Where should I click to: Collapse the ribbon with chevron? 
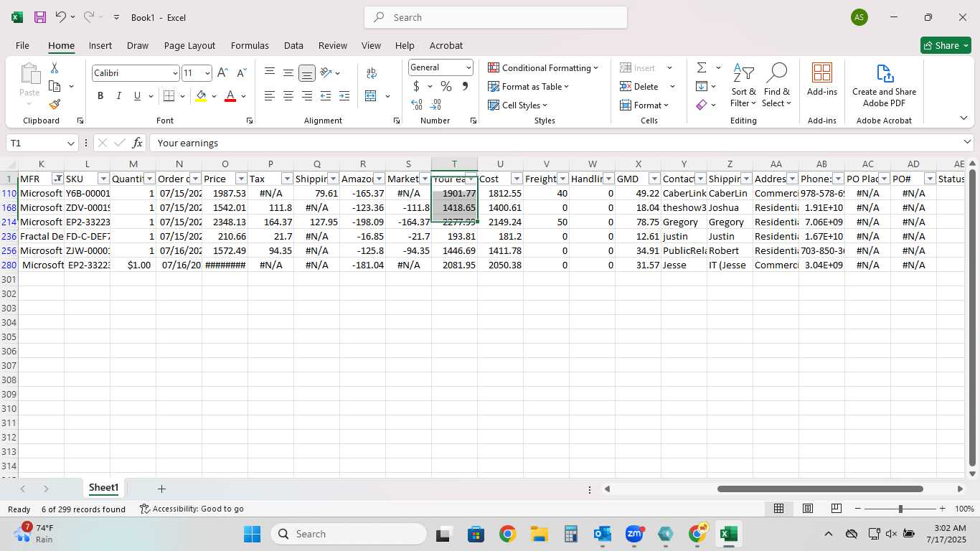963,118
